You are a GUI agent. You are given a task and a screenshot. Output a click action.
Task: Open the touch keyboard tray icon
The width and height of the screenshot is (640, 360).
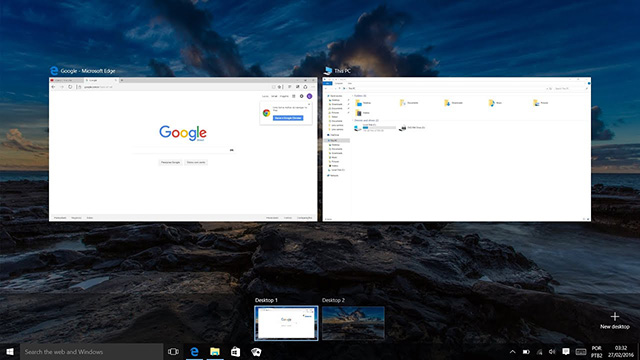click(x=581, y=351)
